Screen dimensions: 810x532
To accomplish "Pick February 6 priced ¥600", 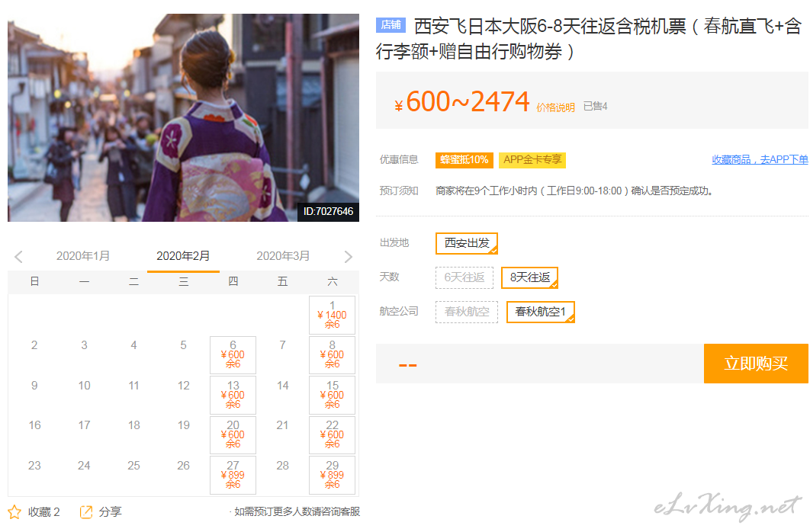I will pos(233,355).
